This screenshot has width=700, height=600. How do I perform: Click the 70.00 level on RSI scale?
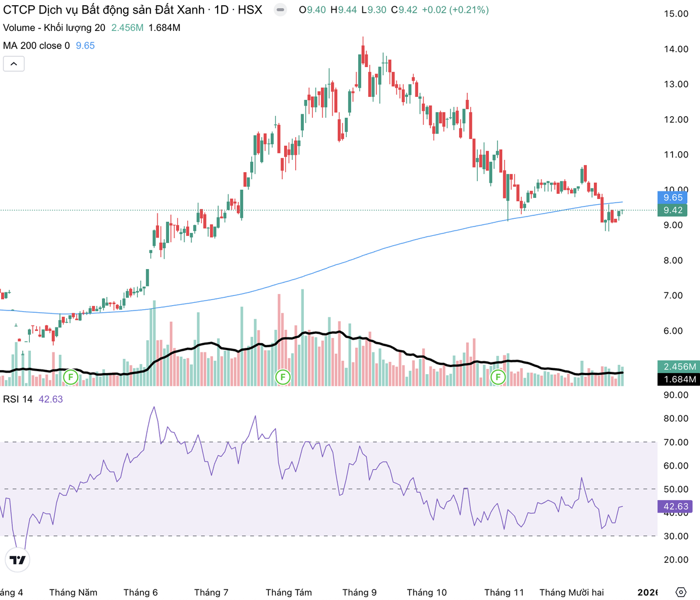click(676, 442)
